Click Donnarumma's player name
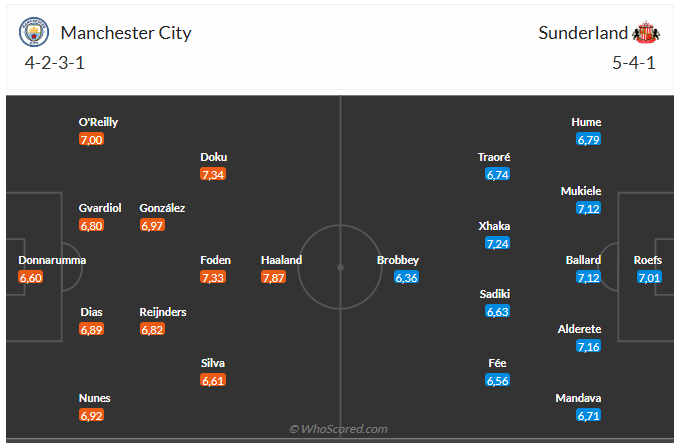This screenshot has width=675, height=443. (52, 260)
